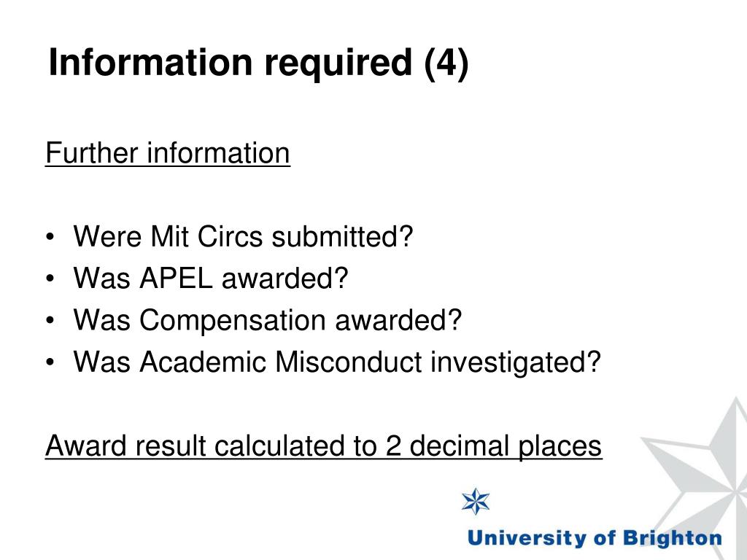Click the words decimal places in bottom line

(x=506, y=446)
